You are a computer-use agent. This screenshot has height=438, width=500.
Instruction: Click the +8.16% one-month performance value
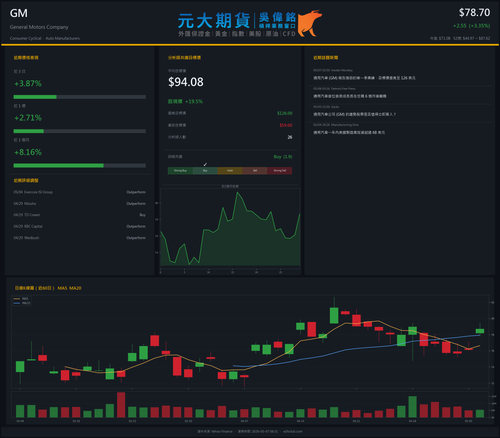click(x=28, y=152)
